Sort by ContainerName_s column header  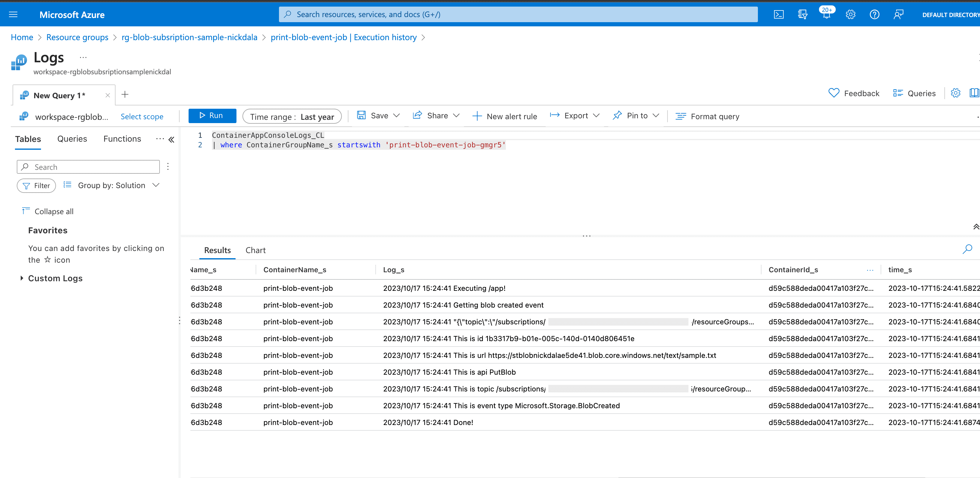(295, 270)
